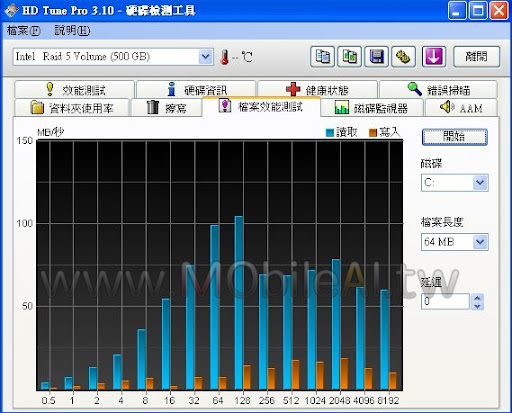Click the 延遲 delay input field
The image size is (512, 413).
(445, 302)
